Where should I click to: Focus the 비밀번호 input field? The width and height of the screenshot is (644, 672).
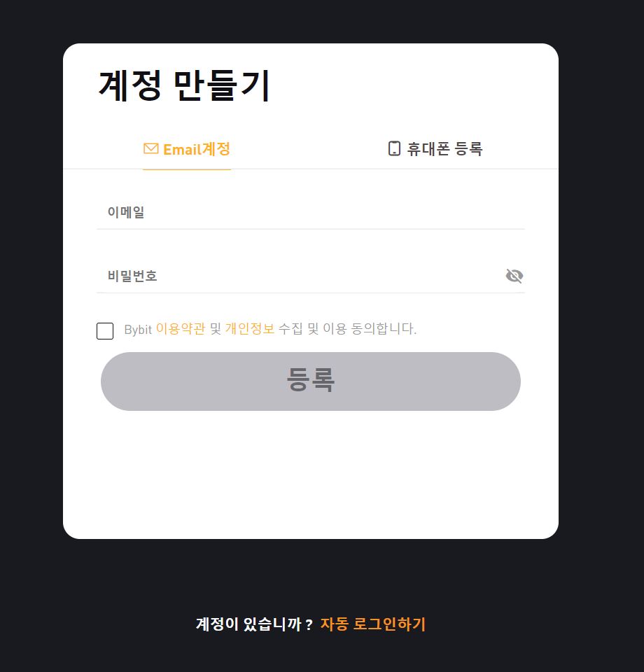click(x=300, y=276)
